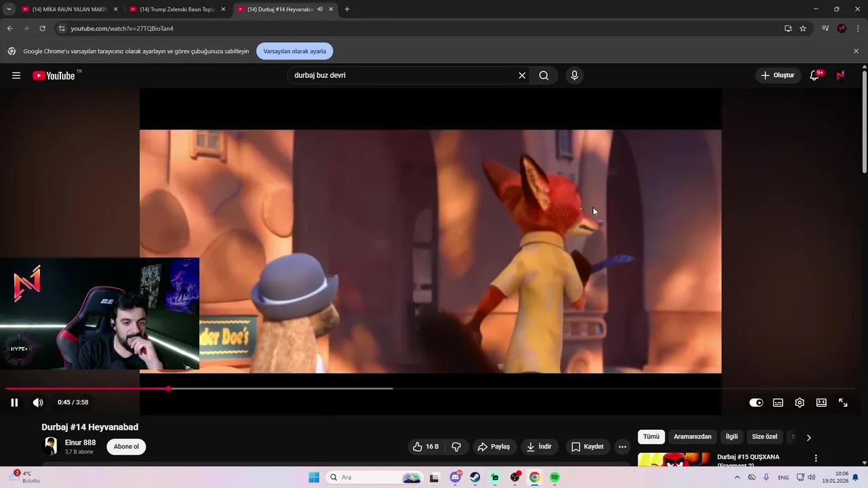Subscribe with the Abone ol button
The width and height of the screenshot is (868, 488).
coord(126,447)
